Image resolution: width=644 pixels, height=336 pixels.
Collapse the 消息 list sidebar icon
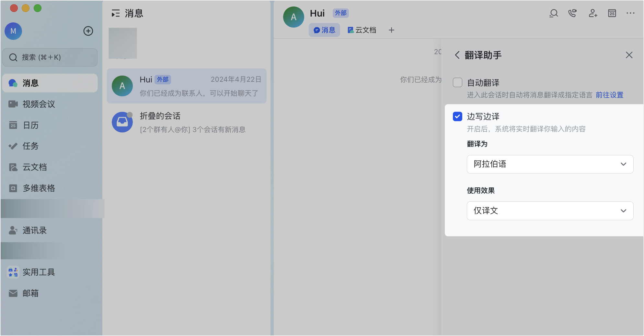click(116, 13)
